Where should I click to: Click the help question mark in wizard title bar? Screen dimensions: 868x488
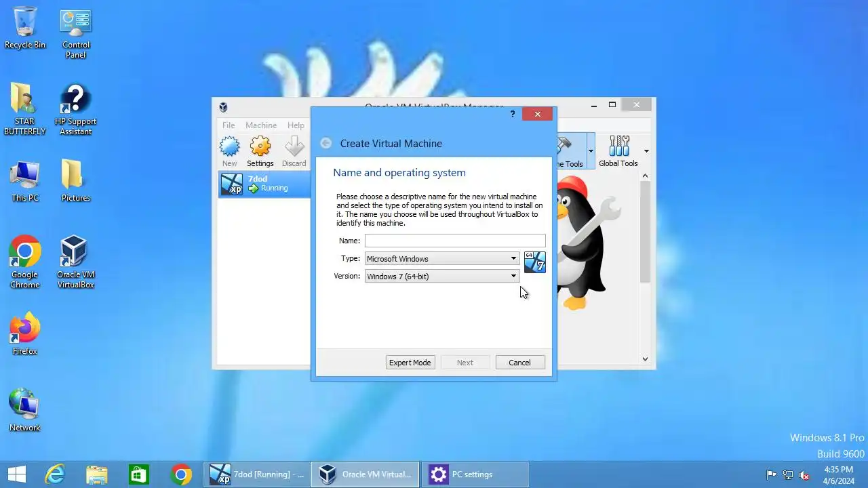[513, 114]
